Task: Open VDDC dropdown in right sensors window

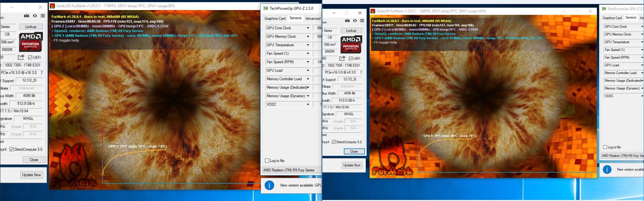Action: point(624,96)
